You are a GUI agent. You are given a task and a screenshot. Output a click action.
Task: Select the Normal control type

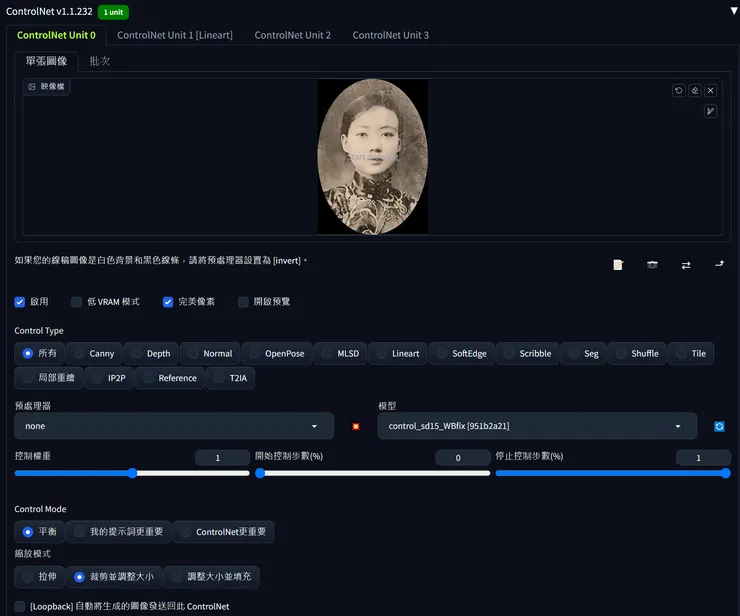[x=210, y=354]
